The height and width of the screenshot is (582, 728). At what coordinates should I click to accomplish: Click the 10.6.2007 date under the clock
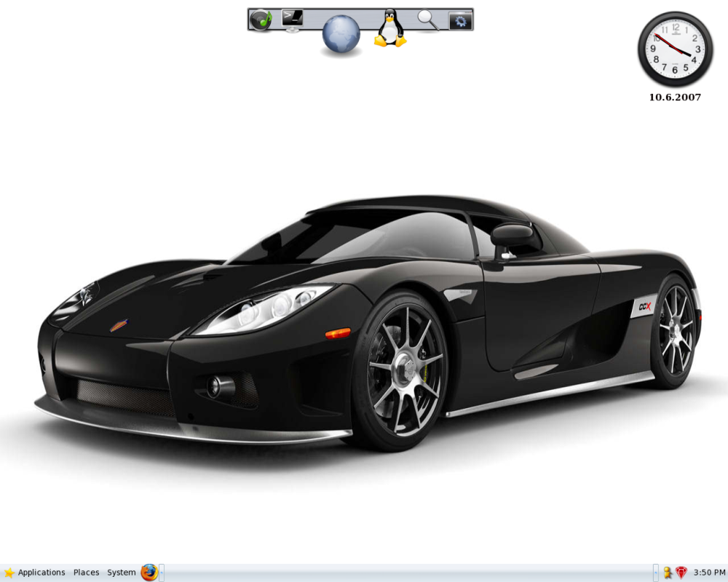pyautogui.click(x=675, y=97)
